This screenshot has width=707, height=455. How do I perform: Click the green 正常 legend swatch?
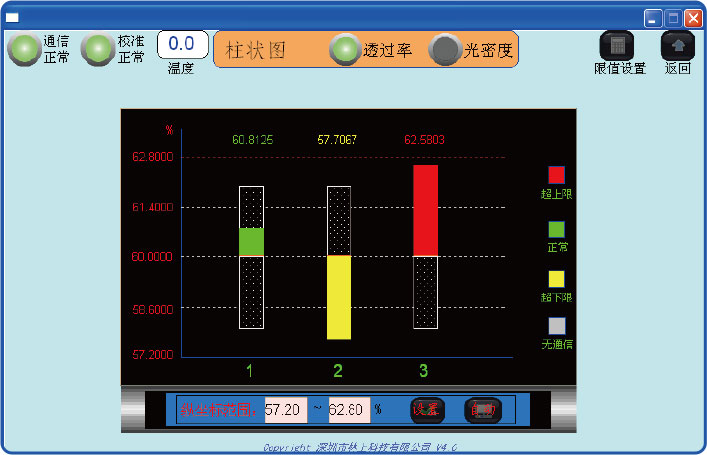(556, 229)
